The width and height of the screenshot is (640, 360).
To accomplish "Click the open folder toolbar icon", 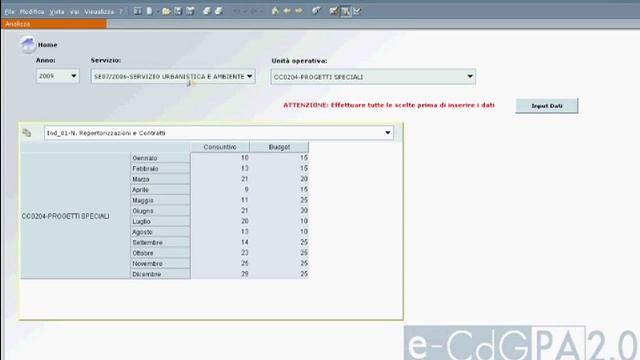I will coord(166,11).
